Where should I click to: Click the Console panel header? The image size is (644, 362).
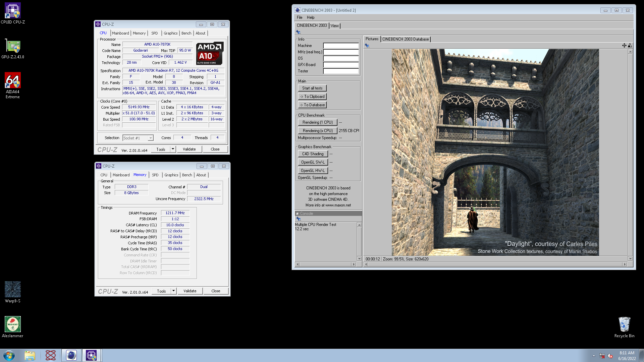(x=328, y=214)
